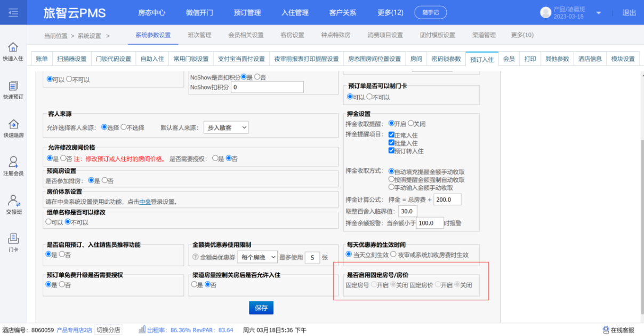This screenshot has height=336, width=644.
Task: Follow the 中央 login link
Action: (x=145, y=202)
